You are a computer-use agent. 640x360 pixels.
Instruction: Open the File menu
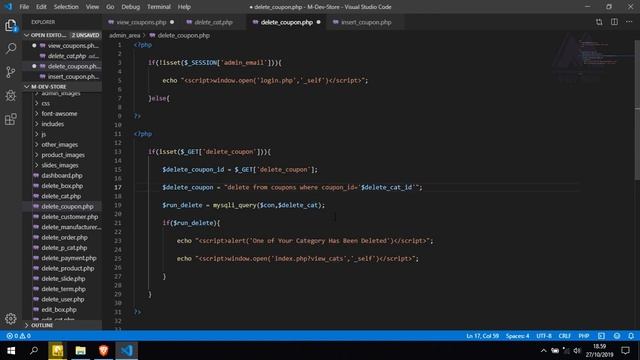pyautogui.click(x=24, y=7)
